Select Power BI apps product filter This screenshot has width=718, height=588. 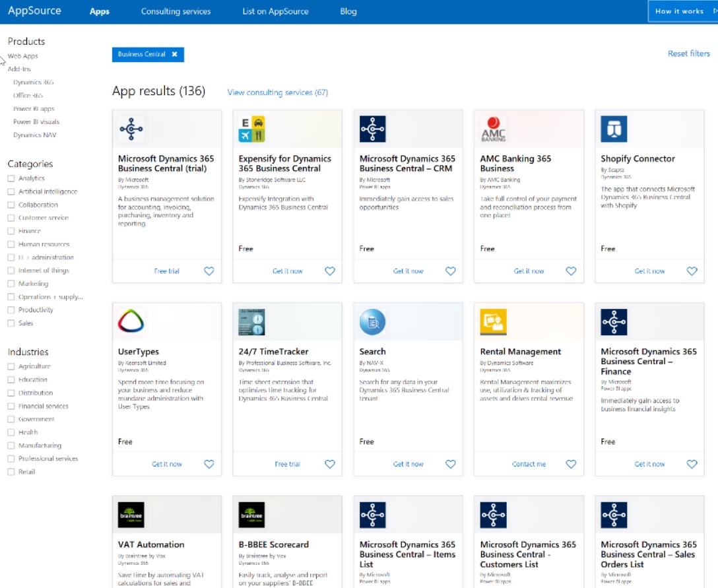pos(34,109)
